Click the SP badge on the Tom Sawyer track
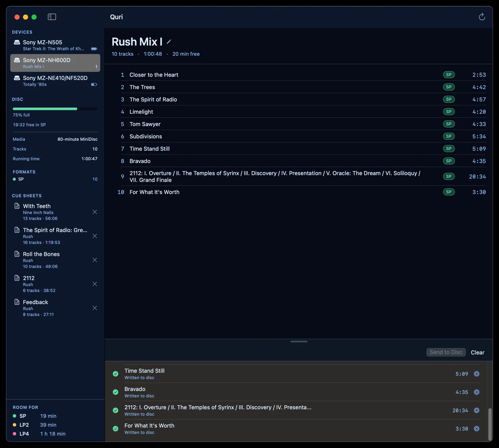 pos(449,124)
